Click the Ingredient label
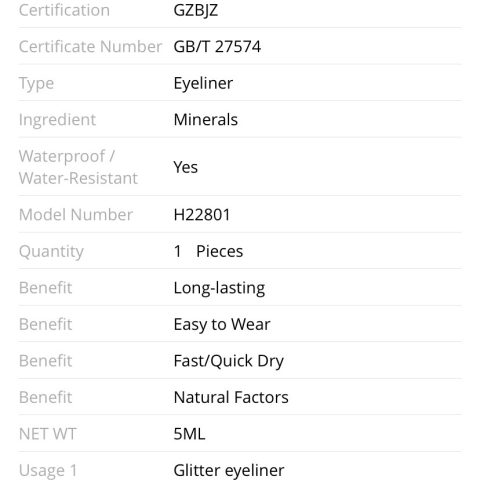 57,120
